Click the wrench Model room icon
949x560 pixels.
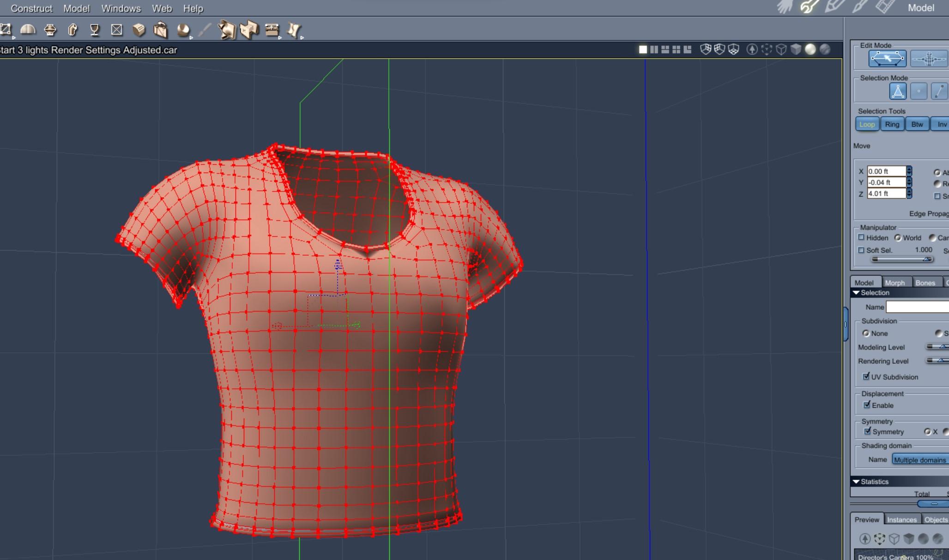(x=809, y=7)
